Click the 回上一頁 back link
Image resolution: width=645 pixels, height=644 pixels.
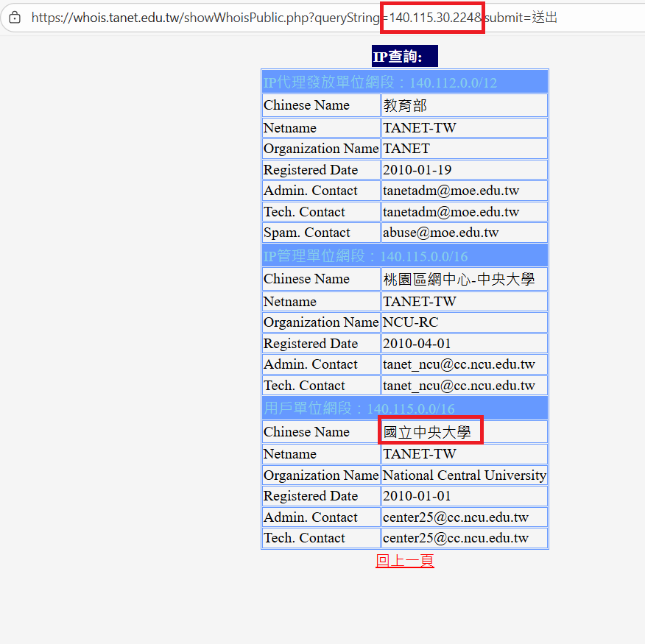pos(405,561)
